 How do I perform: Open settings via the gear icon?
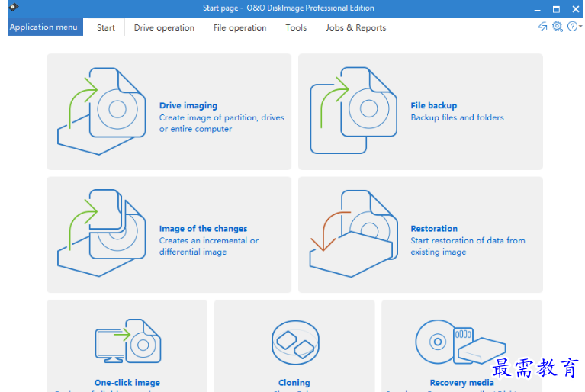tap(558, 27)
